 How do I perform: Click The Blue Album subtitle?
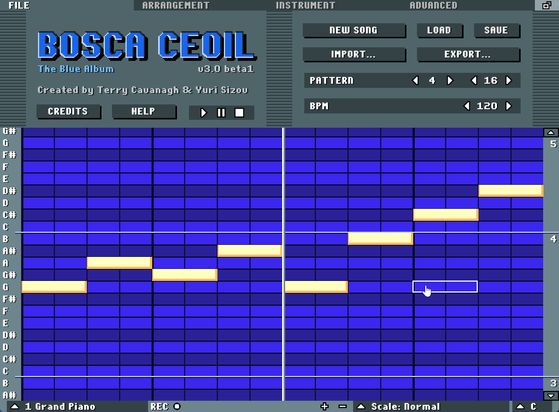pyautogui.click(x=76, y=69)
